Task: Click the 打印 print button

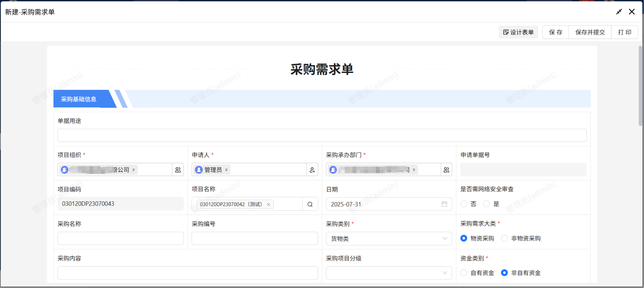Action: [x=624, y=32]
